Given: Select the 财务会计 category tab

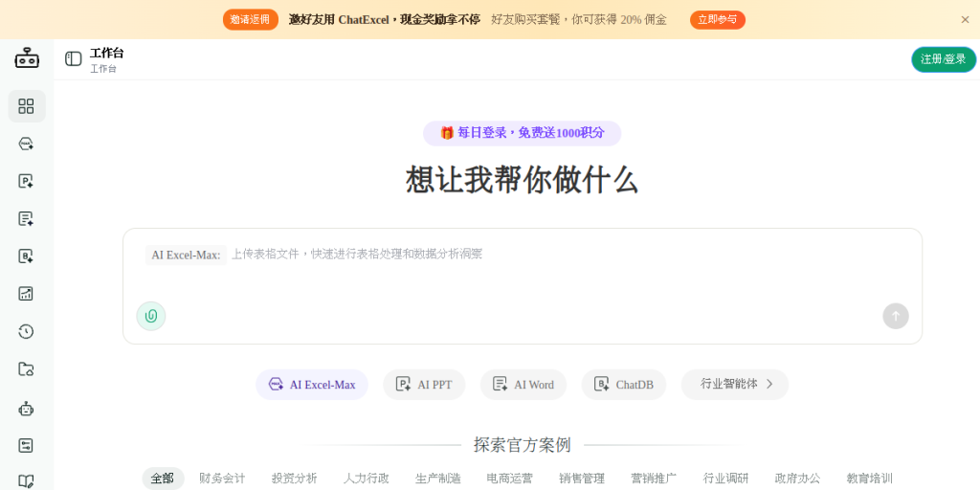Looking at the screenshot, I should [222, 479].
